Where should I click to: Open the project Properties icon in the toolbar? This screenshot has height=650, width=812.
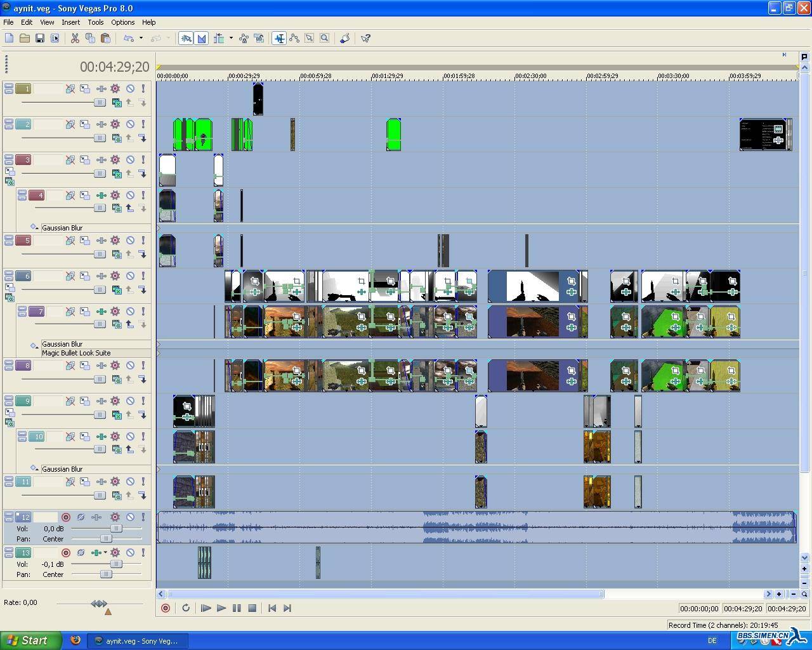[x=55, y=38]
